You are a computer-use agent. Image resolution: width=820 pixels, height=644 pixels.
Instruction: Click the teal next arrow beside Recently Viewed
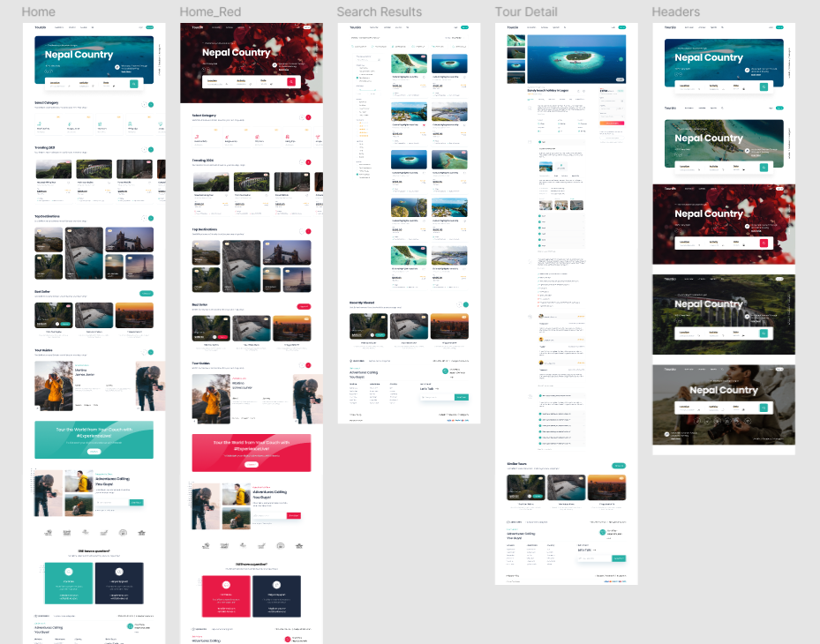point(466,304)
